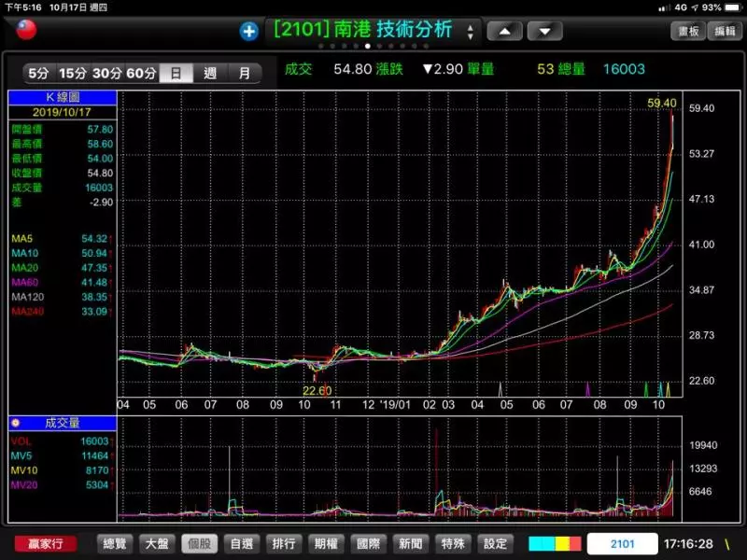Screen dimensions: 747x560
Task: Open the 設定 settings tab
Action: [x=496, y=543]
